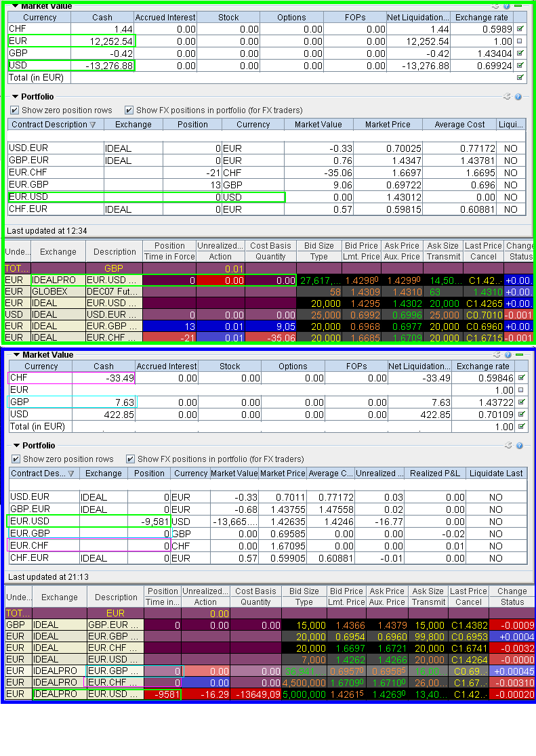Click help icon in upper Portfolio header

click(518, 97)
